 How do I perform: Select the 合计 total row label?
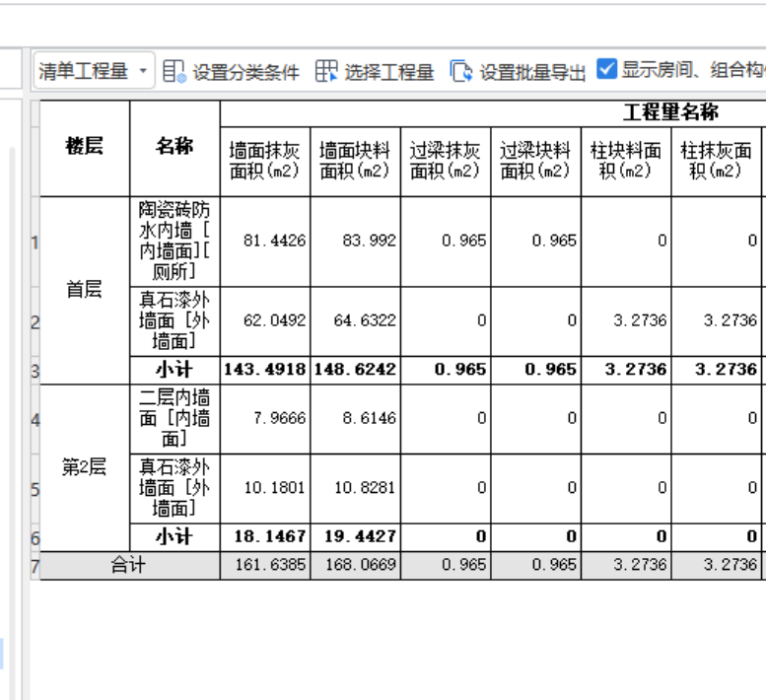coord(130,566)
